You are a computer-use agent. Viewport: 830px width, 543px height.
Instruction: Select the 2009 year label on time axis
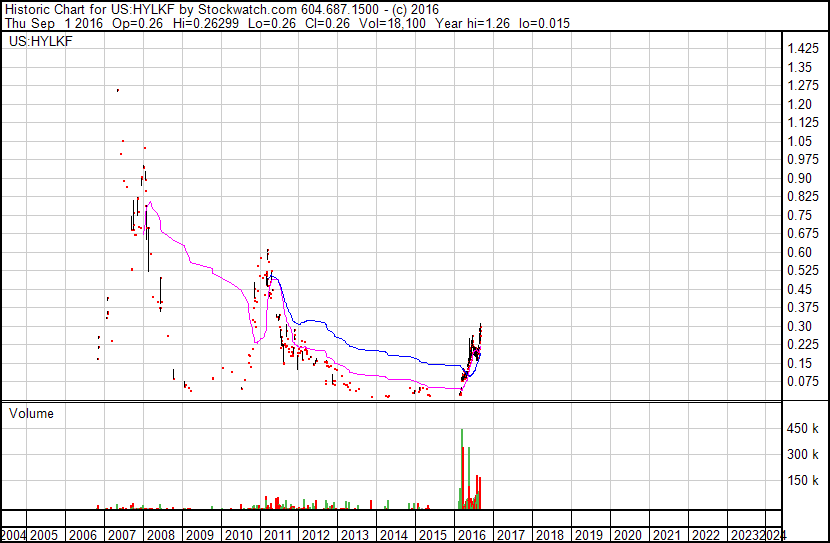coord(199,535)
